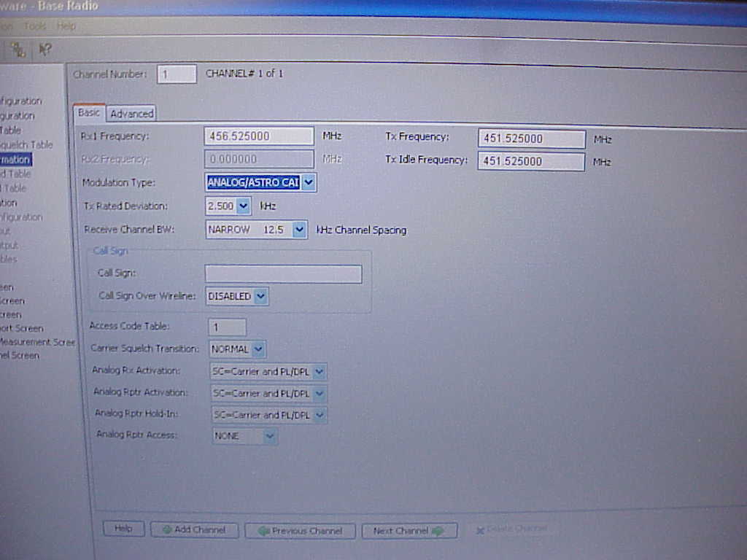This screenshot has height=560, width=747.
Task: Expand the Receive Channel BW dropdown
Action: (x=299, y=230)
